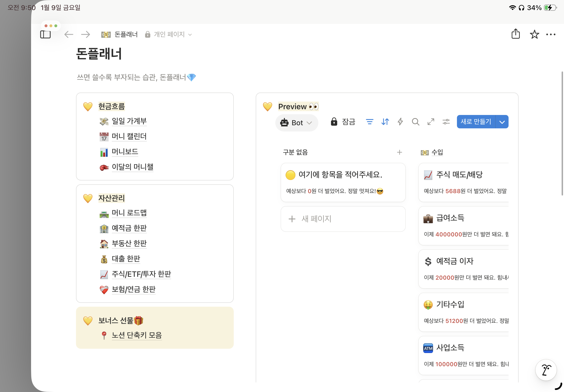Toggle the database lock 잠금
The height and width of the screenshot is (392, 564).
point(343,122)
